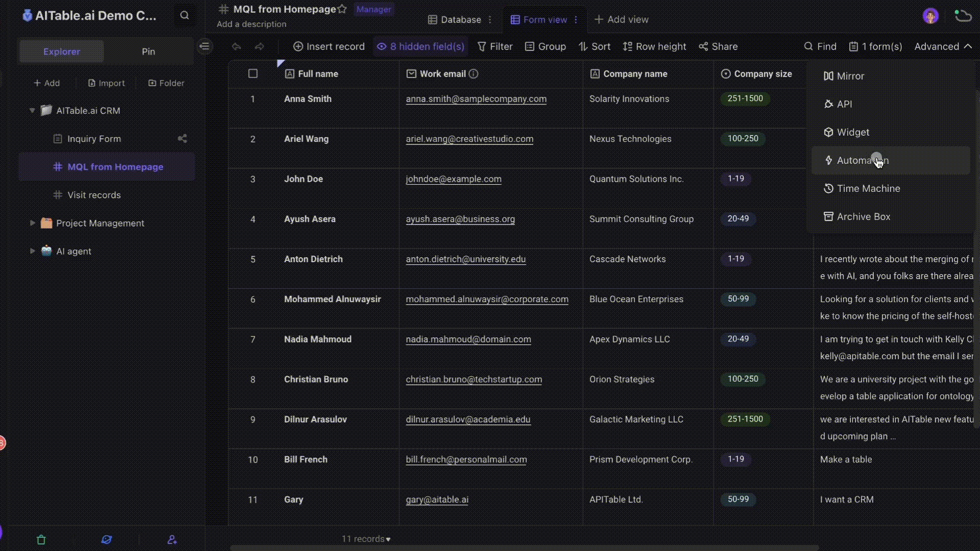The height and width of the screenshot is (551, 980).
Task: Click the user avatar in the top right
Action: point(930,15)
